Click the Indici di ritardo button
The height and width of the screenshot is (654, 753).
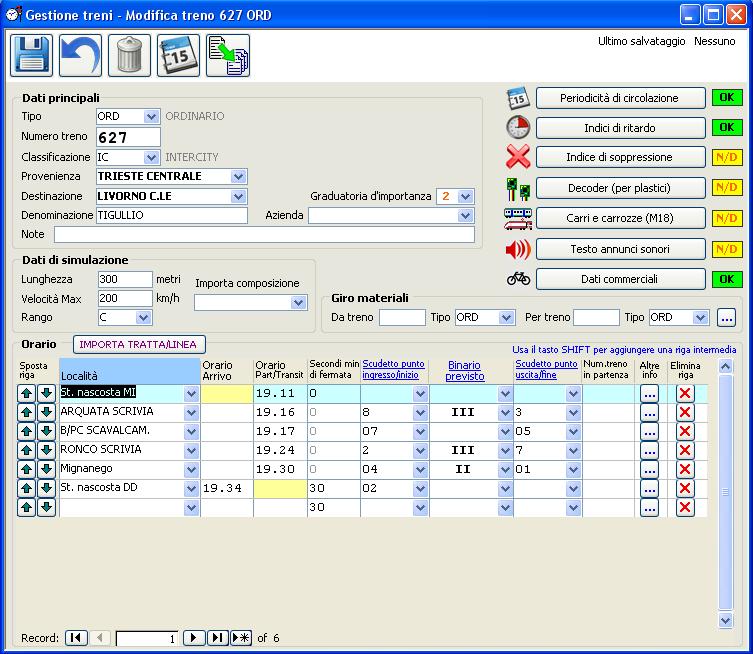point(617,128)
